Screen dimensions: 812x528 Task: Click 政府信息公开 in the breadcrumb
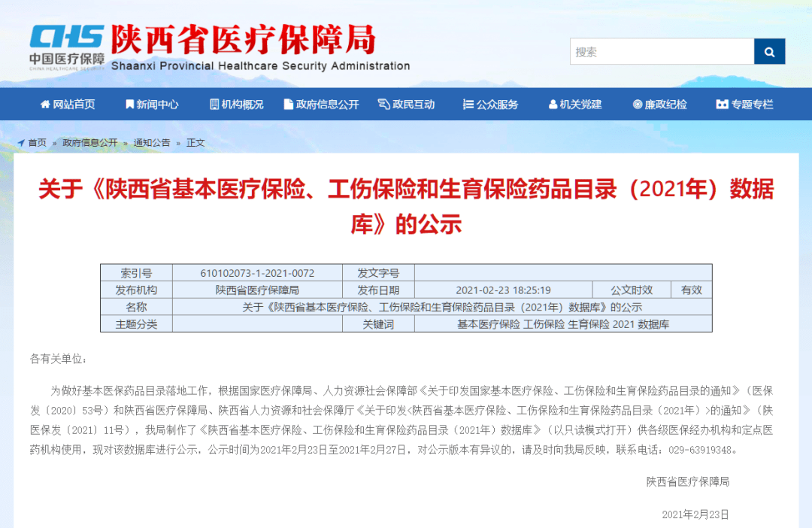(x=90, y=142)
